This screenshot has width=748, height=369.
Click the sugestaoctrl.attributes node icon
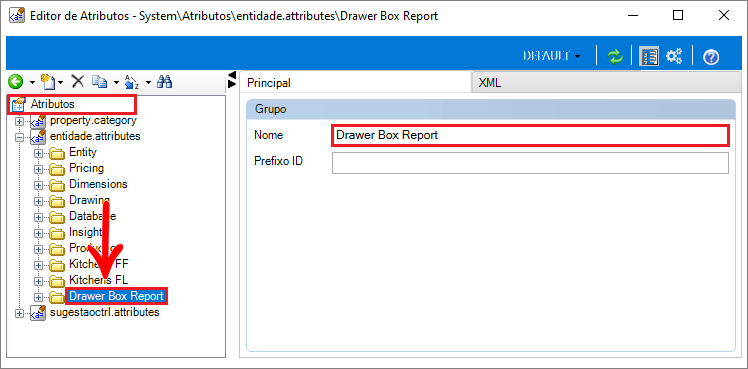tap(38, 313)
